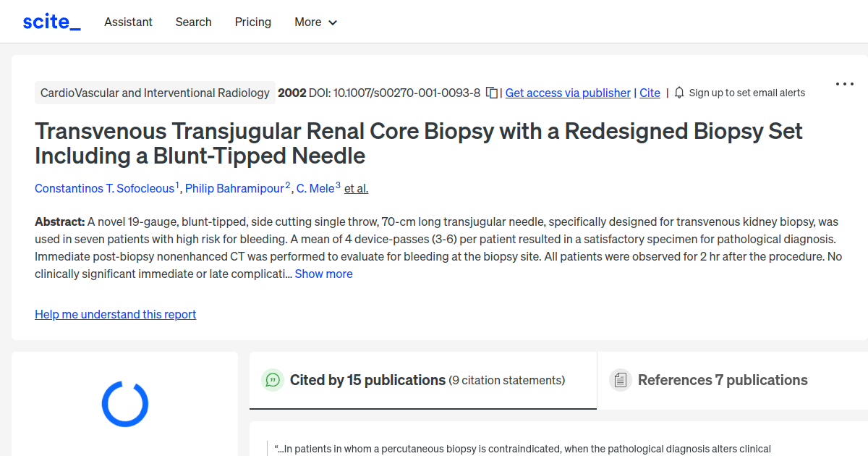
Task: Expand the More navigation menu
Action: click(315, 22)
